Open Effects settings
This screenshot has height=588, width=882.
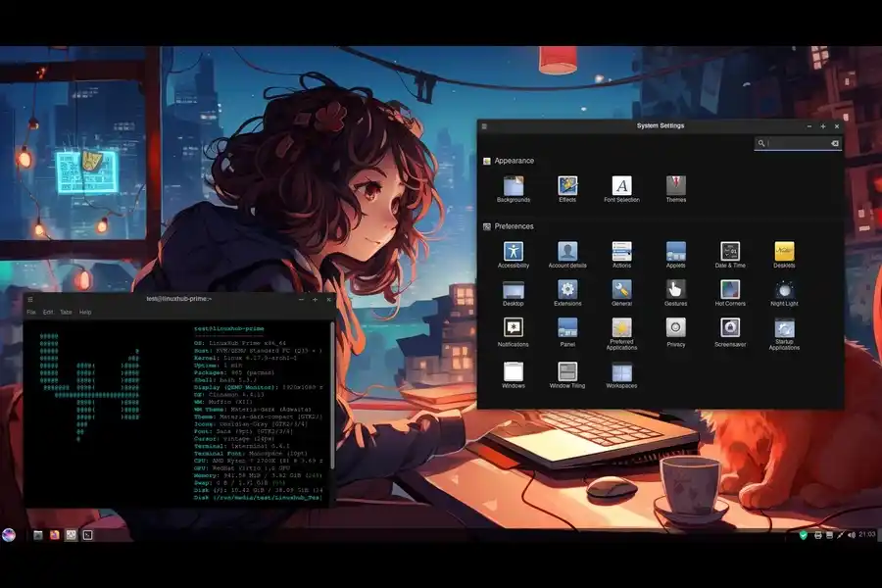[568, 186]
